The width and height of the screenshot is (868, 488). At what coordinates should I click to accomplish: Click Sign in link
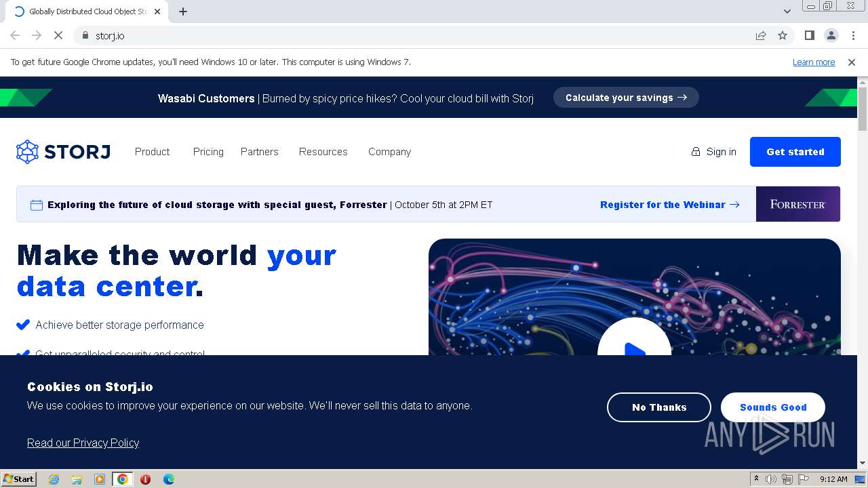coord(713,152)
